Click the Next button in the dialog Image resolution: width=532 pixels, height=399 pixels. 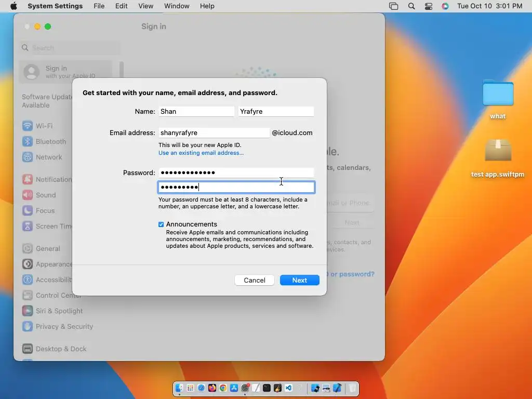click(300, 280)
